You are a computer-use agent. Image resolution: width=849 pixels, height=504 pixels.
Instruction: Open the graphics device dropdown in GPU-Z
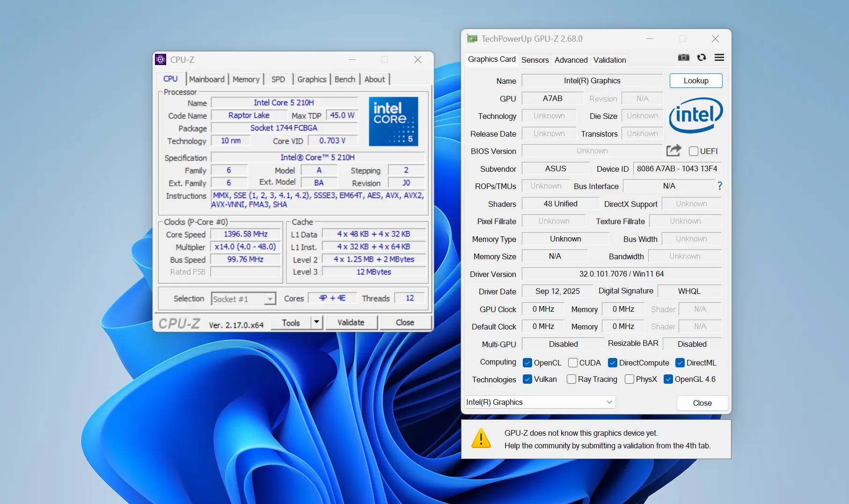(608, 402)
